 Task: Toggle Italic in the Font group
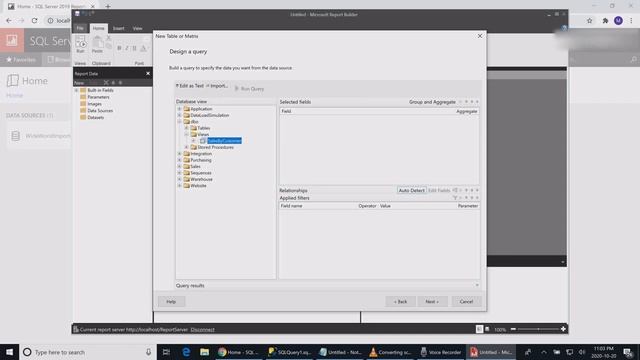click(127, 48)
